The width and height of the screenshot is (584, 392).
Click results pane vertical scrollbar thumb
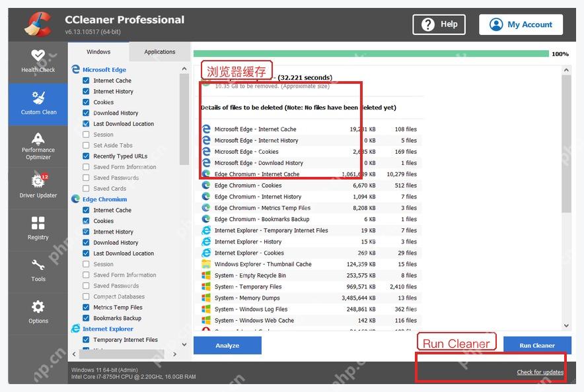[x=566, y=144]
